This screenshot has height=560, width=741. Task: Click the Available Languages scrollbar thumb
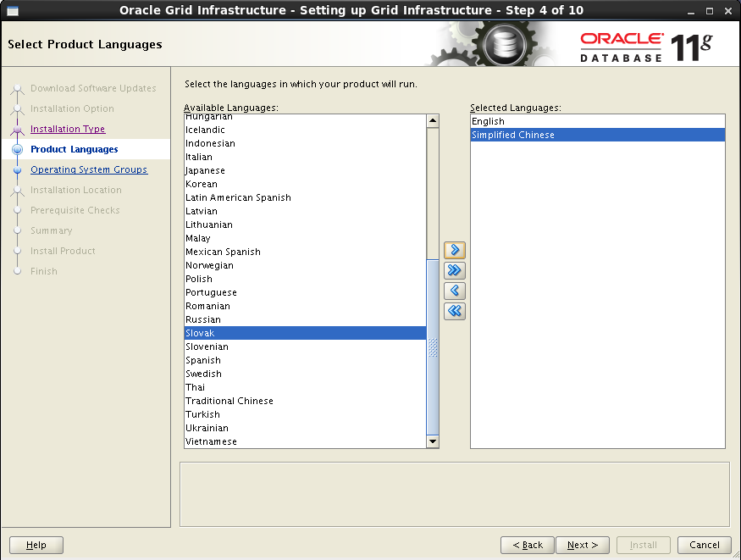[433, 347]
